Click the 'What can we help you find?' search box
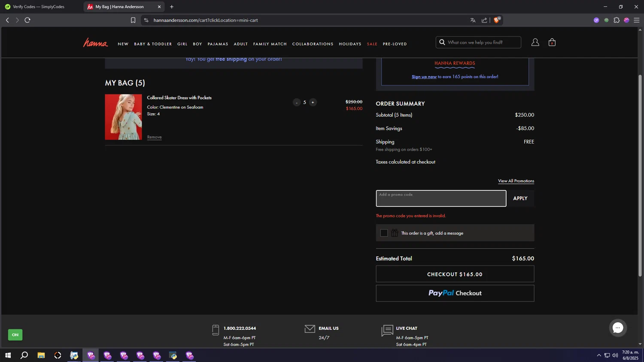 point(478,42)
